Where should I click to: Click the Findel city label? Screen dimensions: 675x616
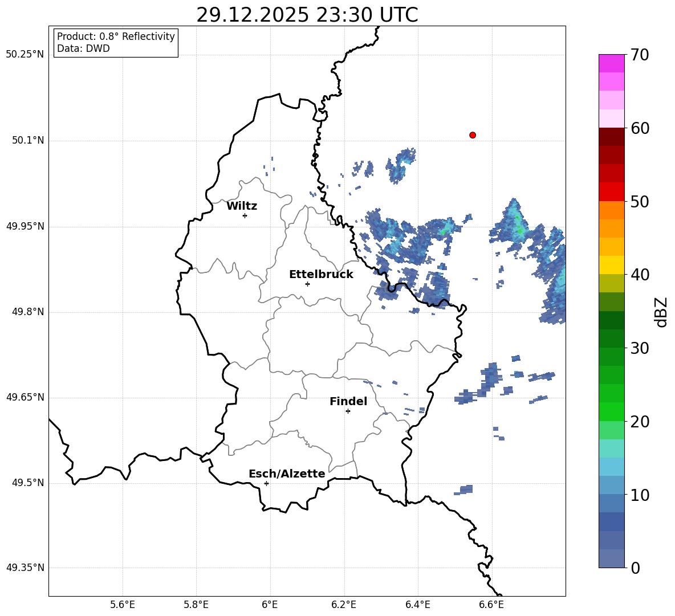[348, 402]
